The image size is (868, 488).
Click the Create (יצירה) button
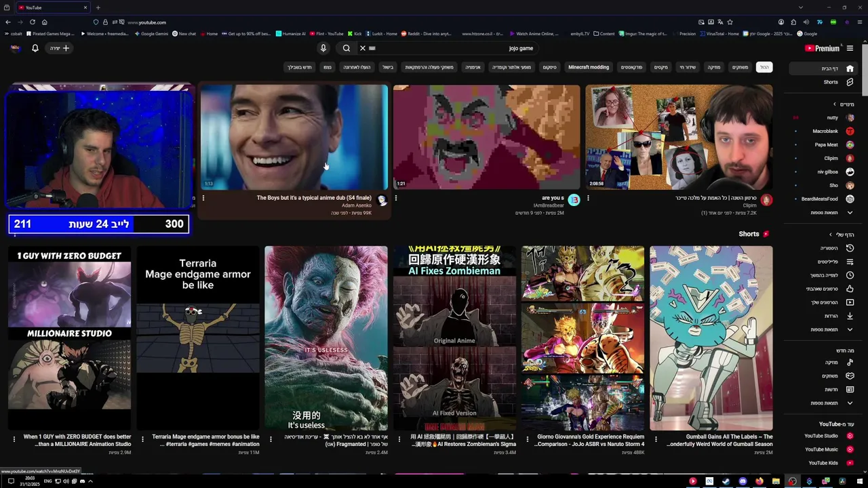[59, 48]
